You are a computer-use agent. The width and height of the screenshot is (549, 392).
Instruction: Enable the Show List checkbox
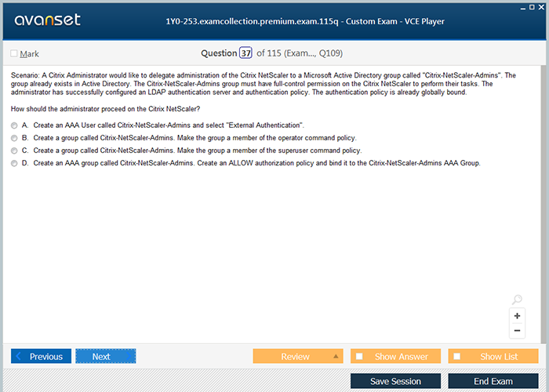457,356
